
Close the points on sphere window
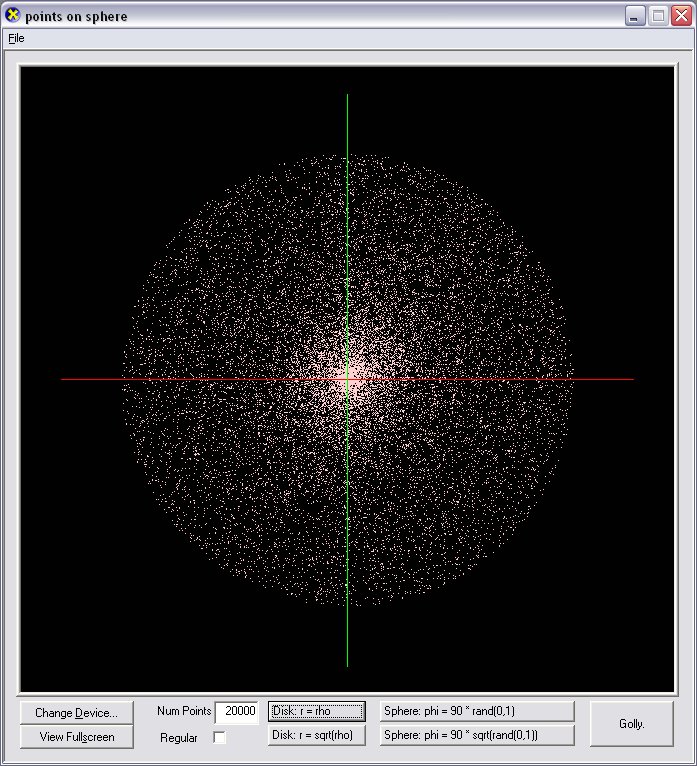[x=680, y=16]
